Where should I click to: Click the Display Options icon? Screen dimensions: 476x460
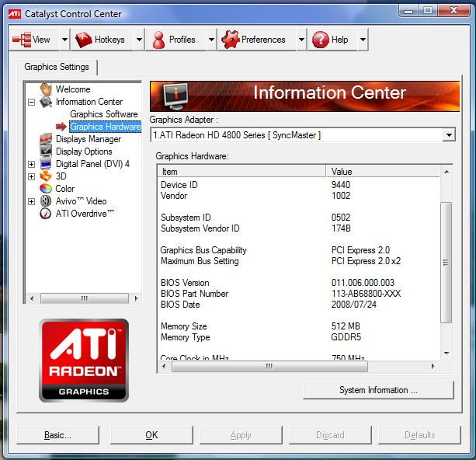click(x=46, y=152)
